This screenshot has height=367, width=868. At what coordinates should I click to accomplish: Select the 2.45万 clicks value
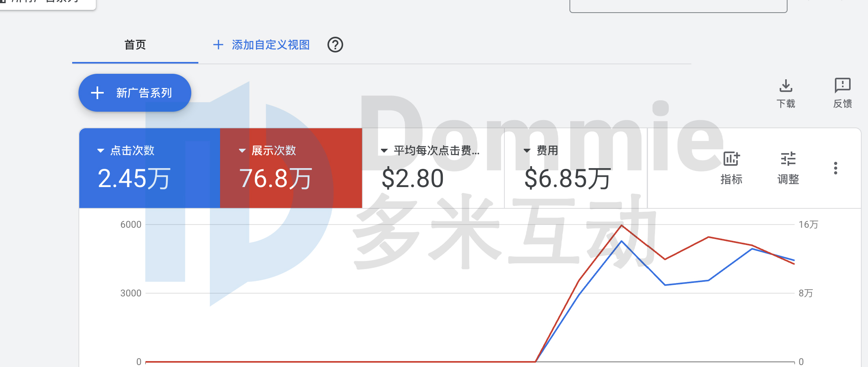pos(134,178)
